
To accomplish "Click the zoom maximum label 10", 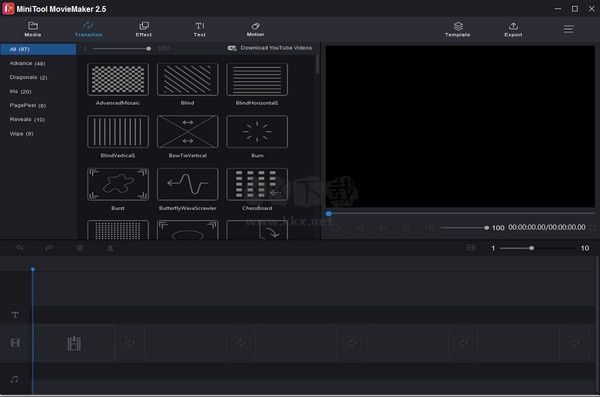I will click(585, 248).
